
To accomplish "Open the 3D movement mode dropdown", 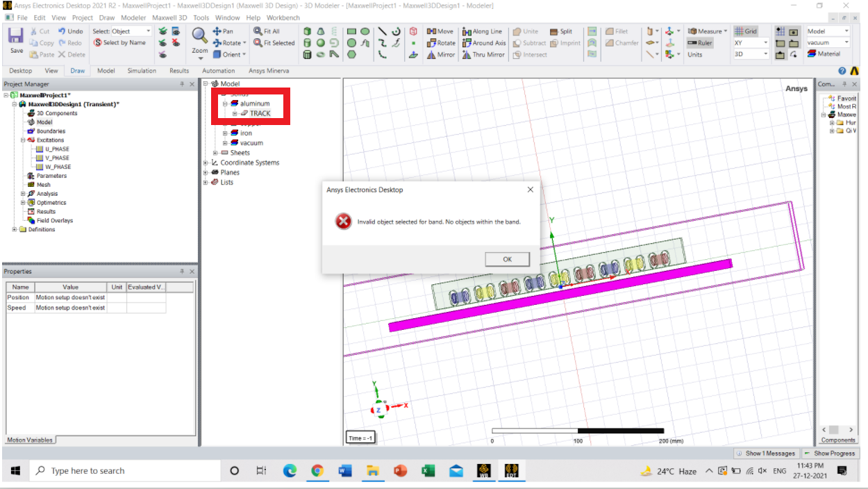I will pos(751,54).
